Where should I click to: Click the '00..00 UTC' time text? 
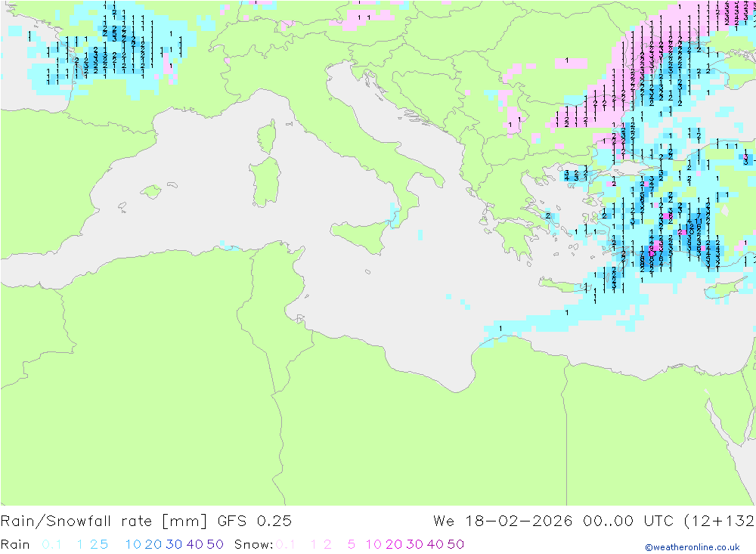(629, 522)
